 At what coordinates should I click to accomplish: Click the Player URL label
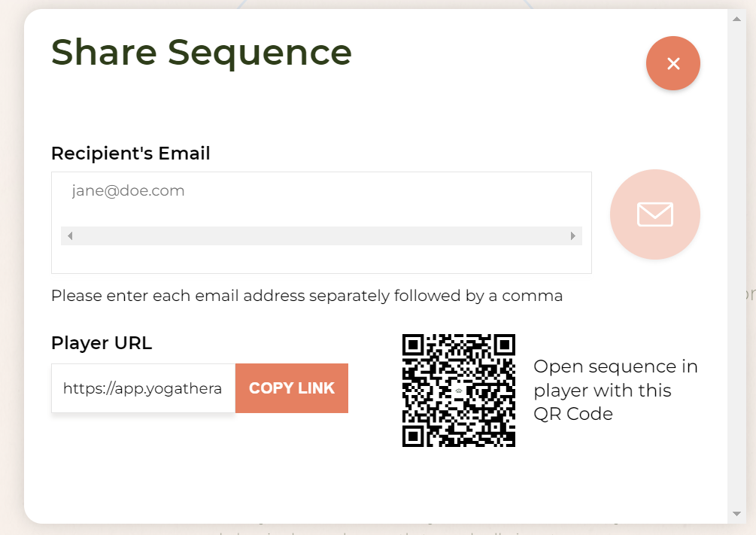pyautogui.click(x=102, y=343)
